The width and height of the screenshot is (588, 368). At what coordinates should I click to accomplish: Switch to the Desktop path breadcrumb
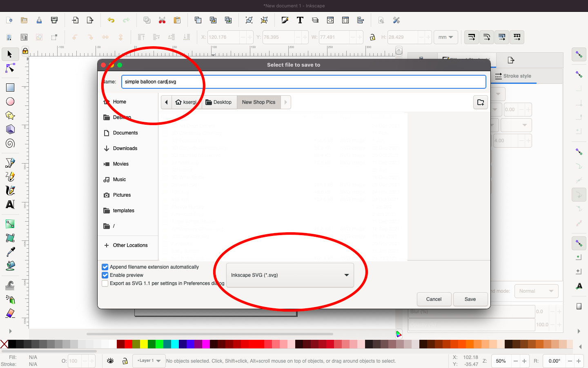219,102
